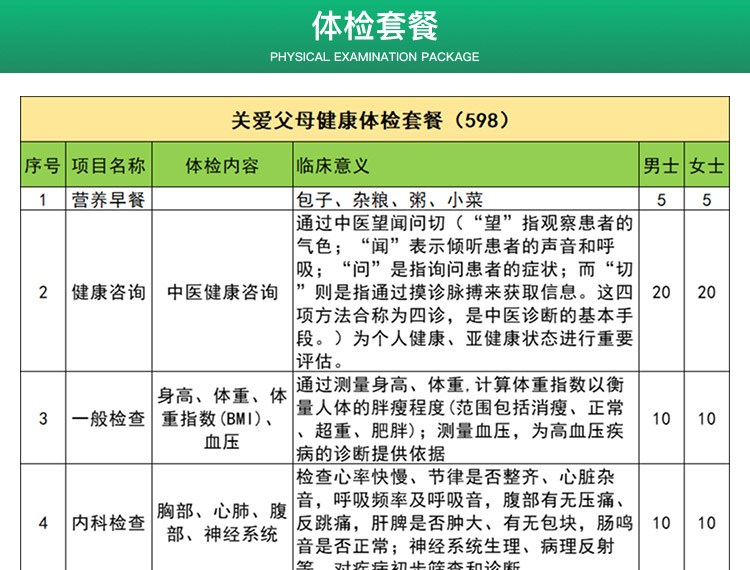
Task: Select the 胸部、心肺、腹部、神经系统 content cell
Action: pyautogui.click(x=222, y=522)
